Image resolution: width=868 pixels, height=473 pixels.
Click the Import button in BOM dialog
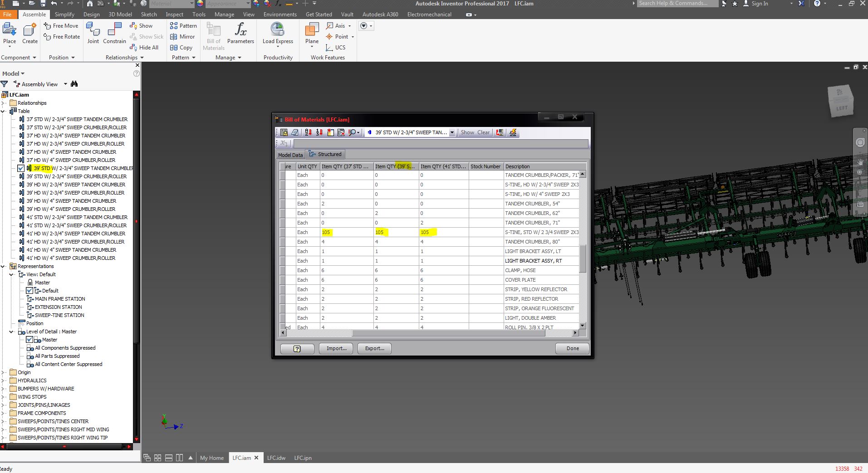[x=335, y=348]
